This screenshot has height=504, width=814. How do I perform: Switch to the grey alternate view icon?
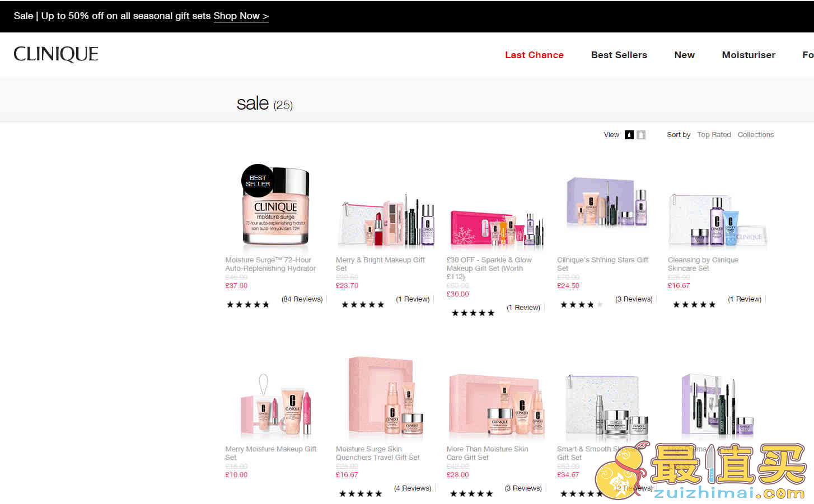(x=641, y=135)
